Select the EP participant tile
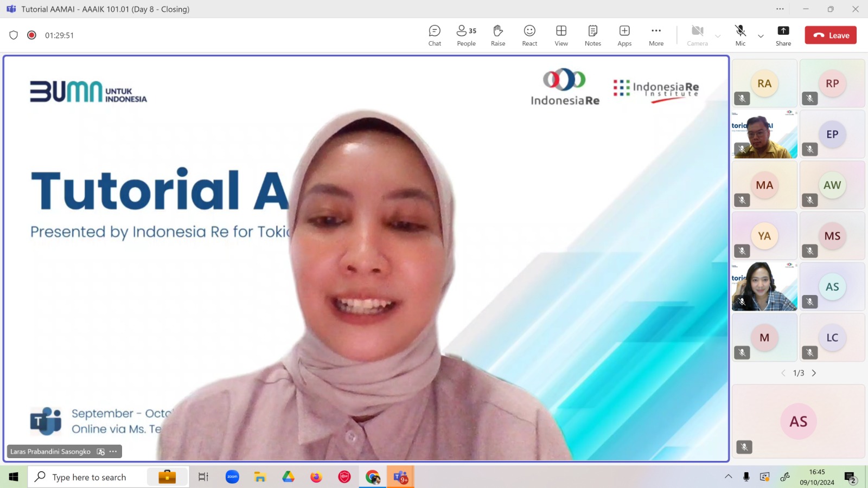The height and width of the screenshot is (488, 868). (x=832, y=134)
